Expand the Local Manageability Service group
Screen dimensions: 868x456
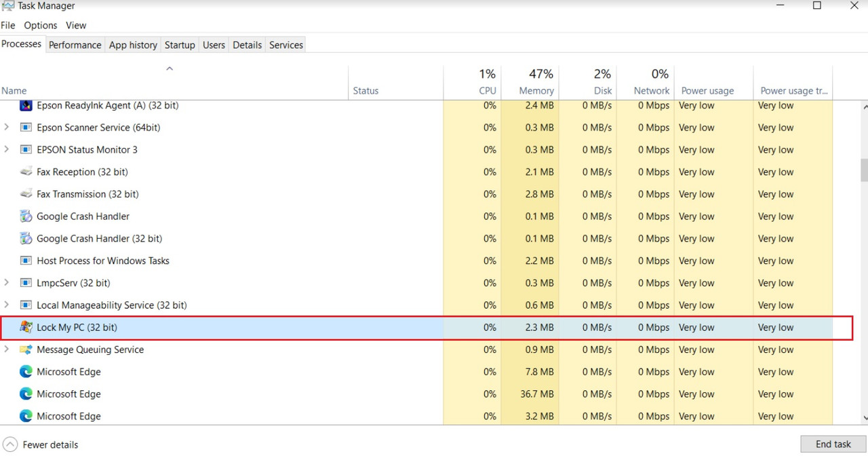click(7, 305)
